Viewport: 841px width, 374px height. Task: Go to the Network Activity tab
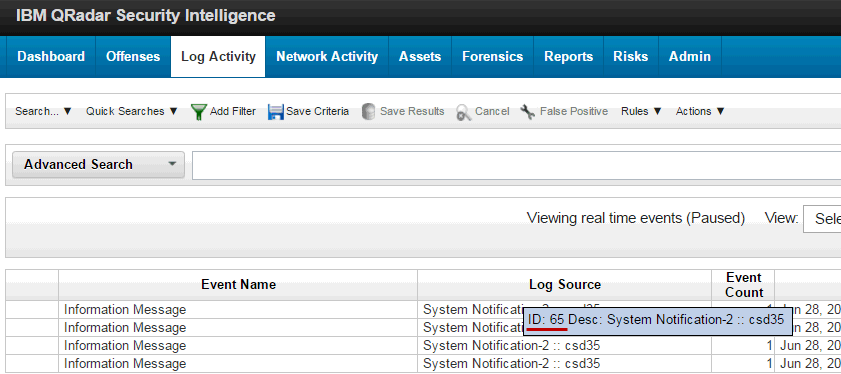click(x=327, y=57)
